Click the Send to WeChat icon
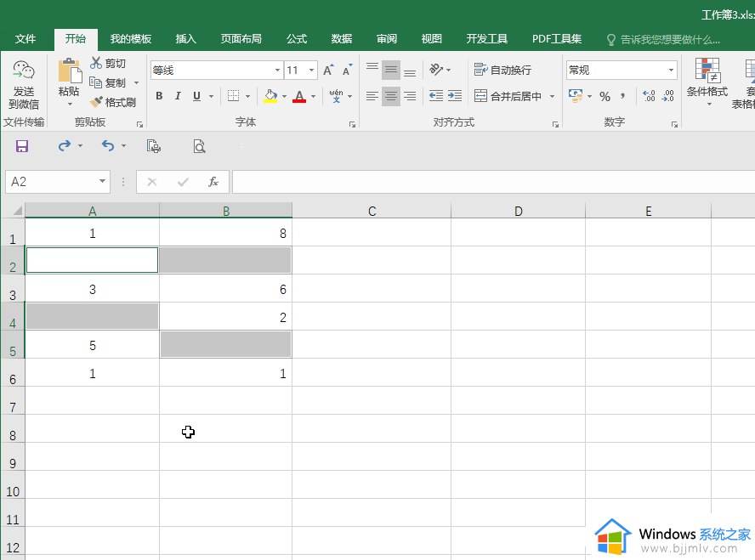Screen dimensions: 755x560 point(23,73)
